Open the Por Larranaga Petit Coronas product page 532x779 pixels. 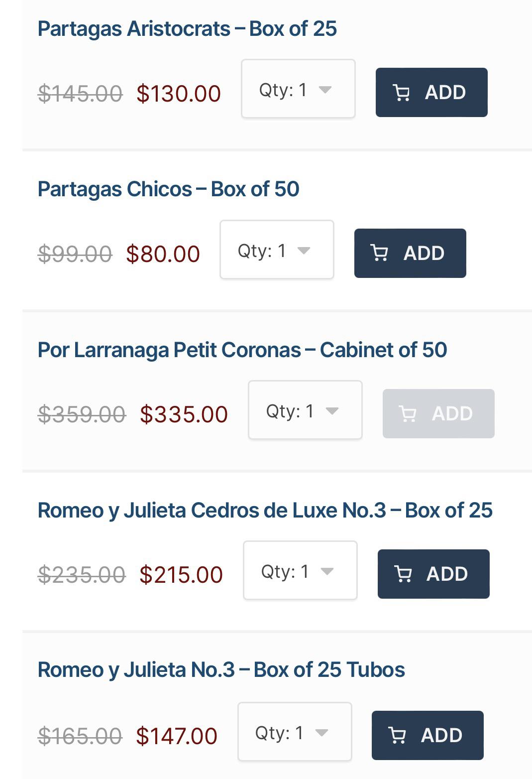tap(243, 350)
